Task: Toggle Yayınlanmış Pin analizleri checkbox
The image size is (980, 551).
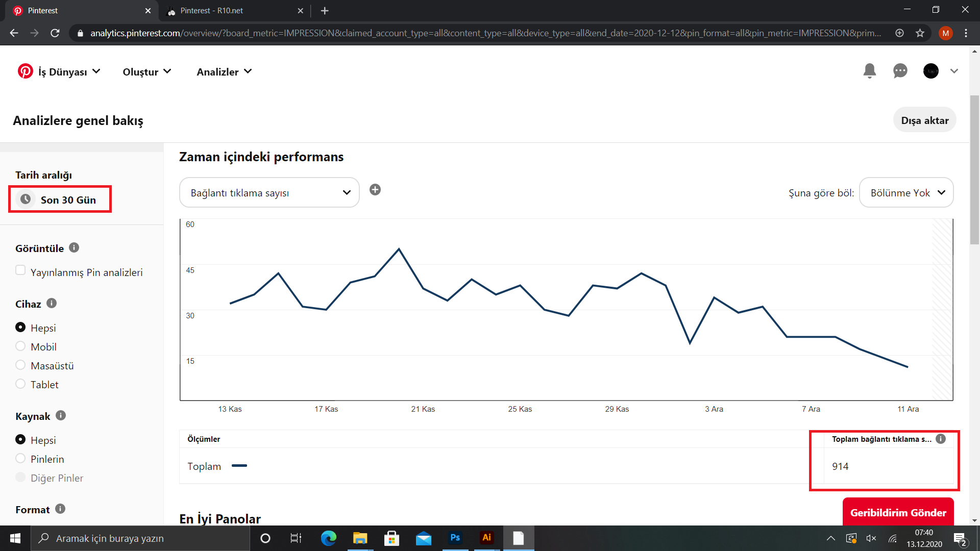Action: 20,270
